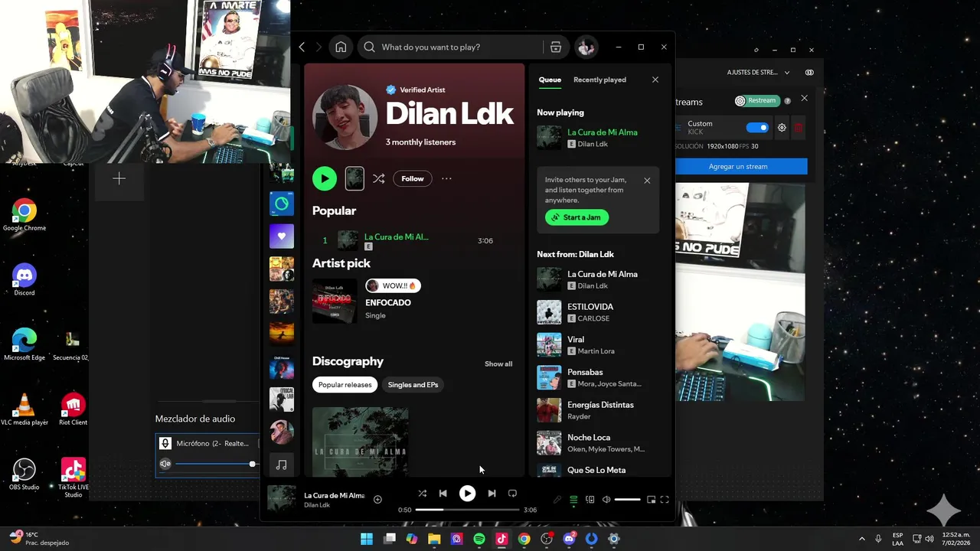Screen dimensions: 980x551
Task: Play the current song in player bar
Action: (x=467, y=494)
